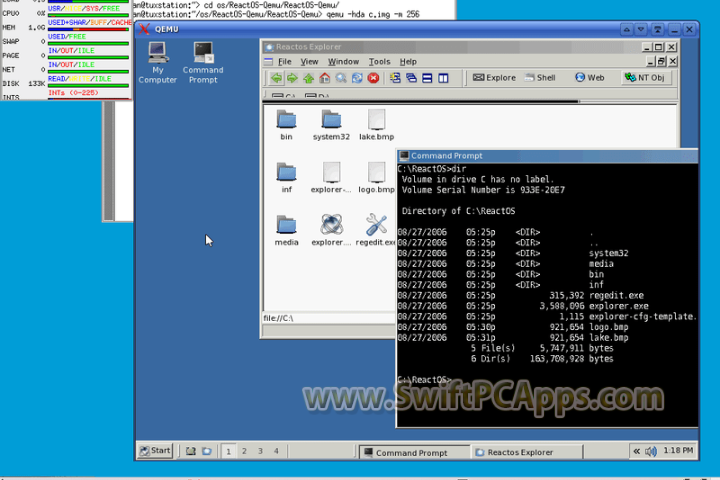Screen dimensions: 720x480
Task: Open the Window menu
Action: tap(343, 62)
